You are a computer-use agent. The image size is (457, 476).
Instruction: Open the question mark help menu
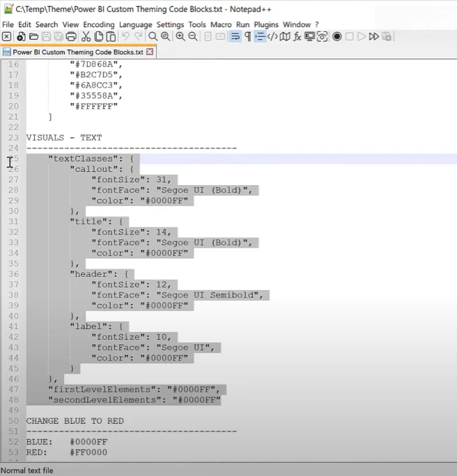point(317,24)
